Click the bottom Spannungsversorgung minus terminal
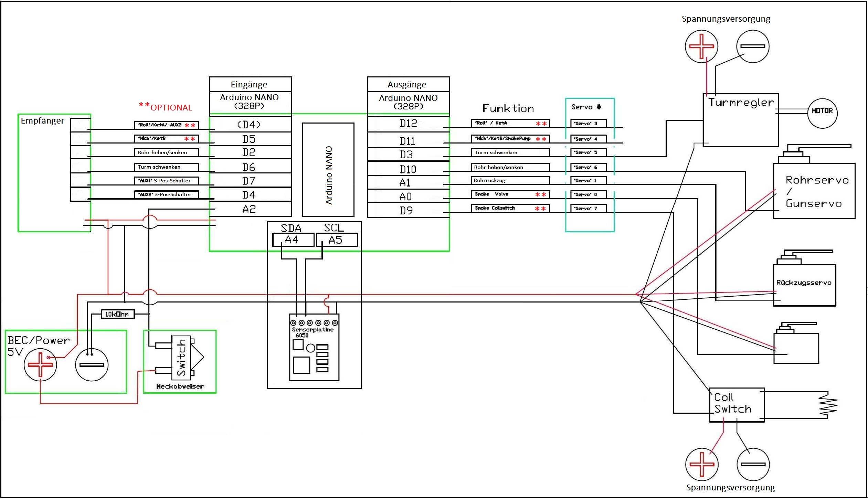Viewport: 868px width, 499px height. (x=753, y=464)
